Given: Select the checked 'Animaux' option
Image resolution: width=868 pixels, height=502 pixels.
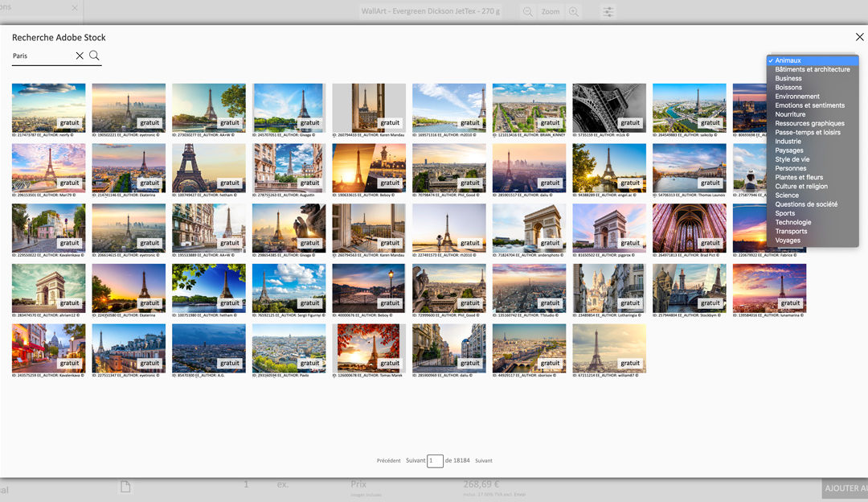Looking at the screenshot, I should tap(788, 60).
